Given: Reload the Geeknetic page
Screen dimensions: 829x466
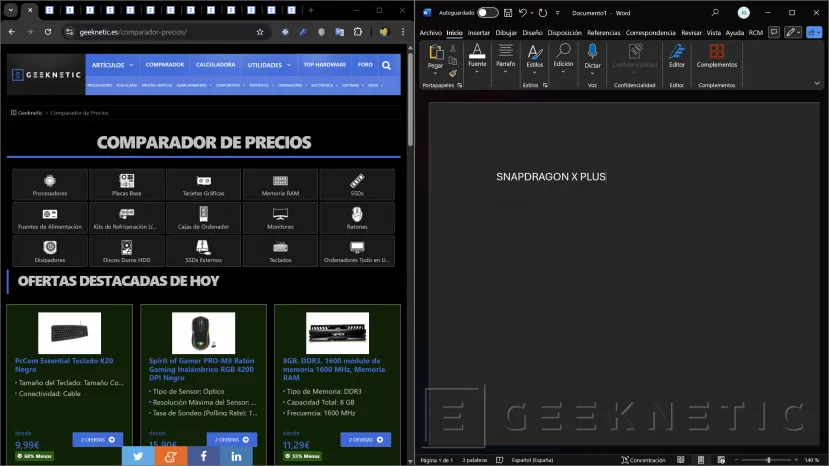Looking at the screenshot, I should [x=48, y=32].
